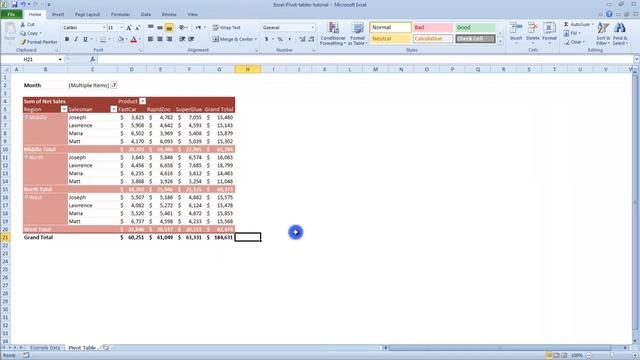Viewport: 640px width, 360px height.
Task: Apply the red font color
Action: [133, 39]
